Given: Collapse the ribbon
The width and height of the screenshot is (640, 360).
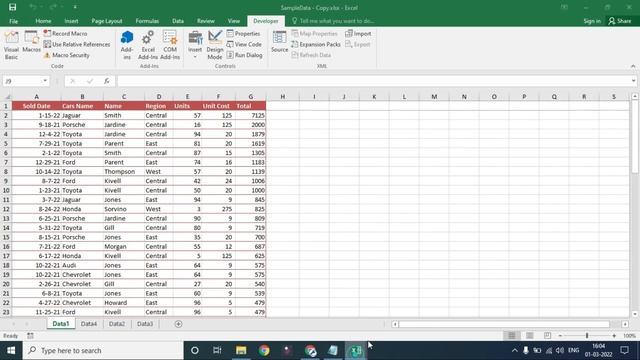Looking at the screenshot, I should pyautogui.click(x=633, y=66).
